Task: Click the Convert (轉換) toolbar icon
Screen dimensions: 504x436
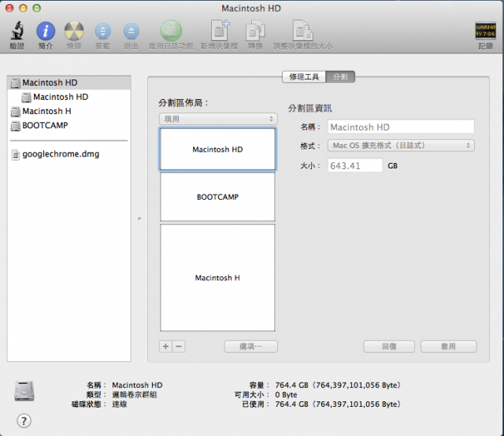Action: (255, 31)
